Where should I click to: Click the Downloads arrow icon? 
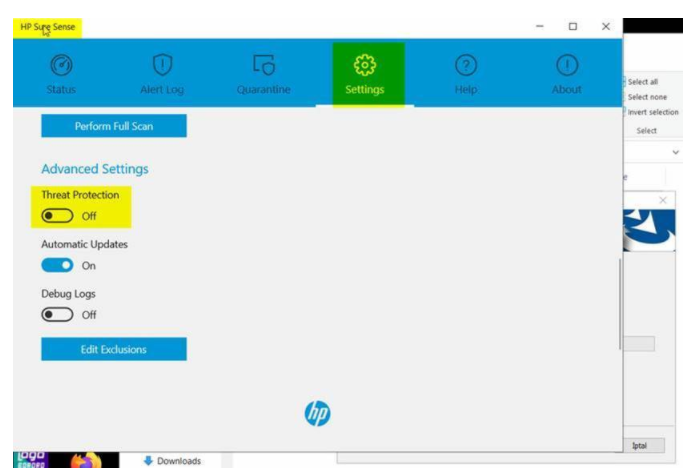(x=148, y=461)
